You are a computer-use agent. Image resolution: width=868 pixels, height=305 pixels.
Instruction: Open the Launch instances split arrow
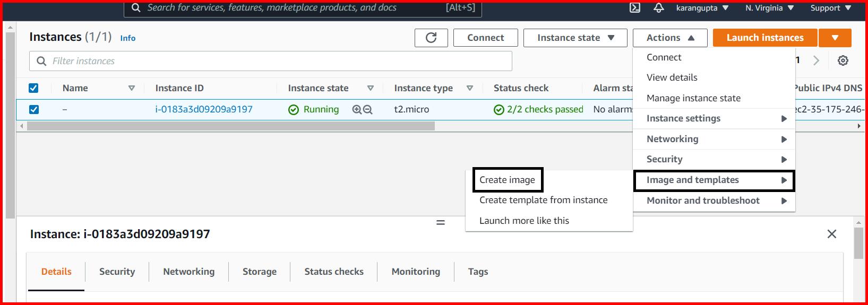coord(835,38)
